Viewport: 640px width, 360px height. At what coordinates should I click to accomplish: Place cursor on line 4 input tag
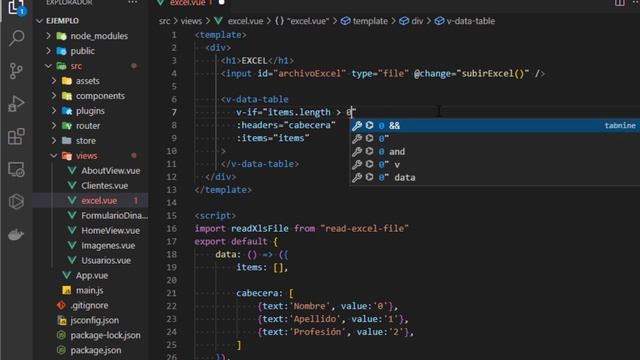382,73
